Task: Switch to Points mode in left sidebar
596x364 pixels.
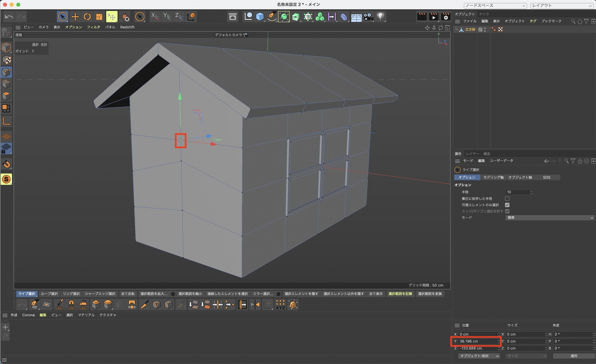Action: click(x=6, y=72)
